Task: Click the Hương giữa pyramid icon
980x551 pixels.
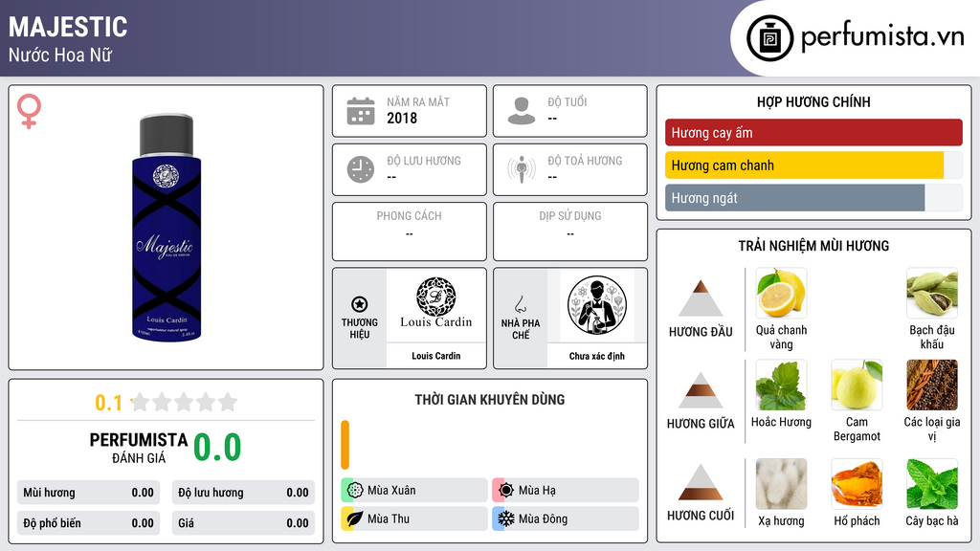Action: point(701,390)
